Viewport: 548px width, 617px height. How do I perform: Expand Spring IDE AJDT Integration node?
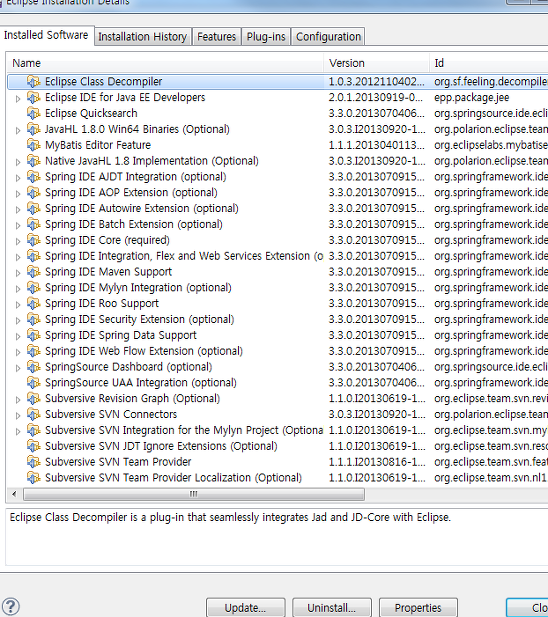(18, 178)
